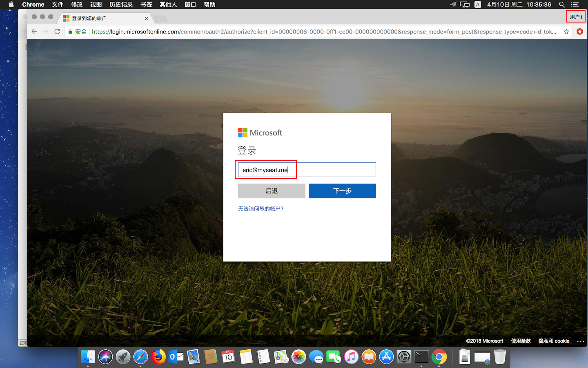Click Chrome's forward navigation arrow

click(46, 31)
